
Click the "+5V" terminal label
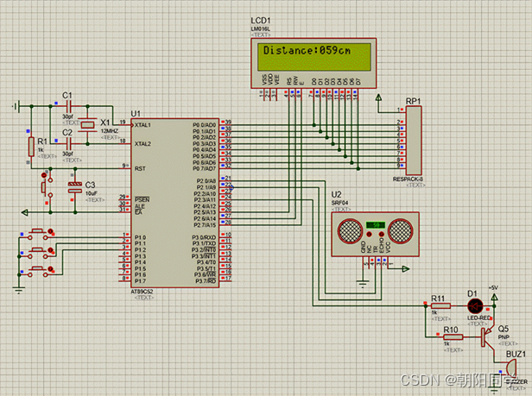click(493, 288)
